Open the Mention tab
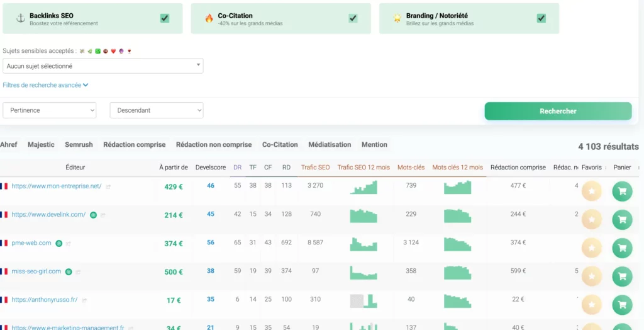 click(374, 145)
